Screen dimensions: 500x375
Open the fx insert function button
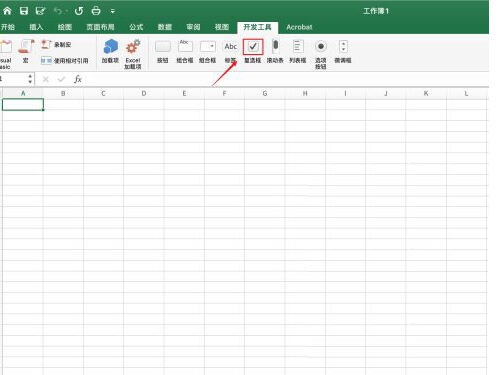pyautogui.click(x=78, y=79)
